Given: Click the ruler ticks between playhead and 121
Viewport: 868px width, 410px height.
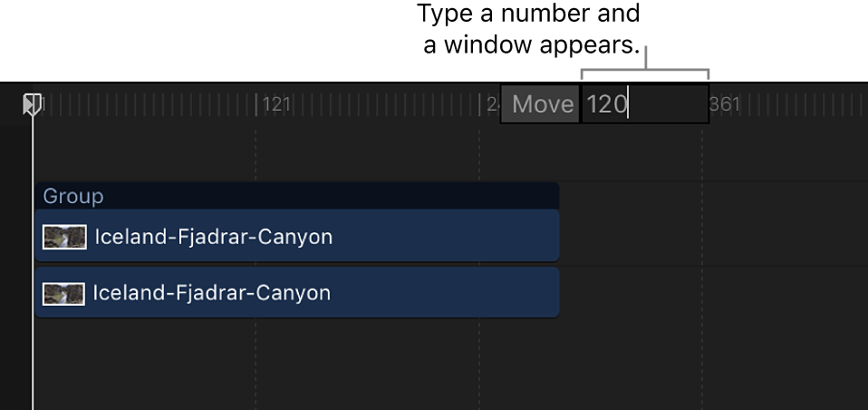Looking at the screenshot, I should [145, 105].
